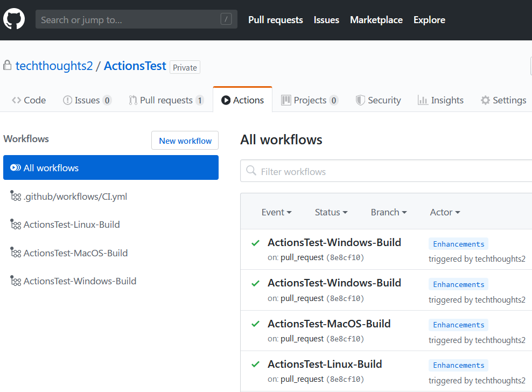Select All workflows in sidebar
Image resolution: width=532 pixels, height=392 pixels.
tap(111, 167)
